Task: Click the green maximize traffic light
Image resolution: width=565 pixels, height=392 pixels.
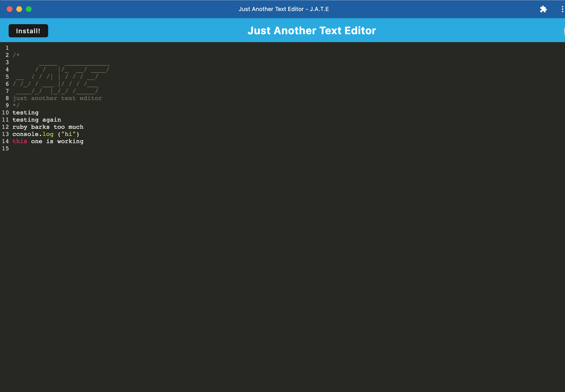Action: tap(29, 9)
